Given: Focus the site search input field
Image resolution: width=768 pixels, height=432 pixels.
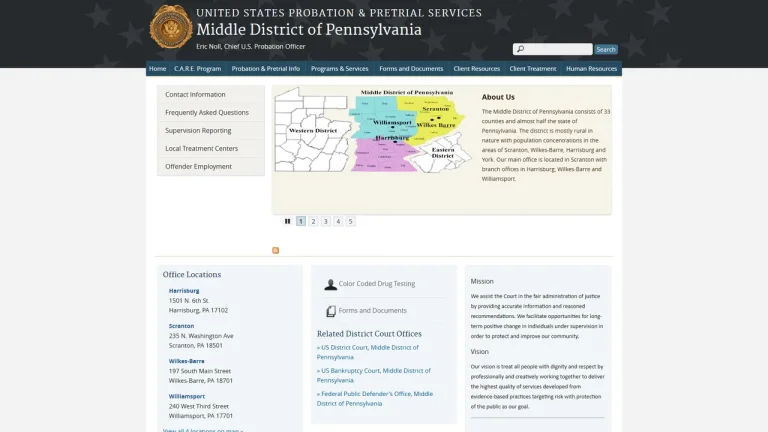Looking at the screenshot, I should point(552,49).
